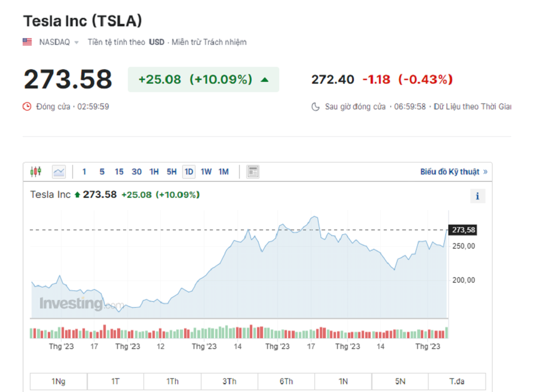Click the Investing.com watermark on chart
Image resolution: width=538 pixels, height=392 pixels.
click(81, 304)
